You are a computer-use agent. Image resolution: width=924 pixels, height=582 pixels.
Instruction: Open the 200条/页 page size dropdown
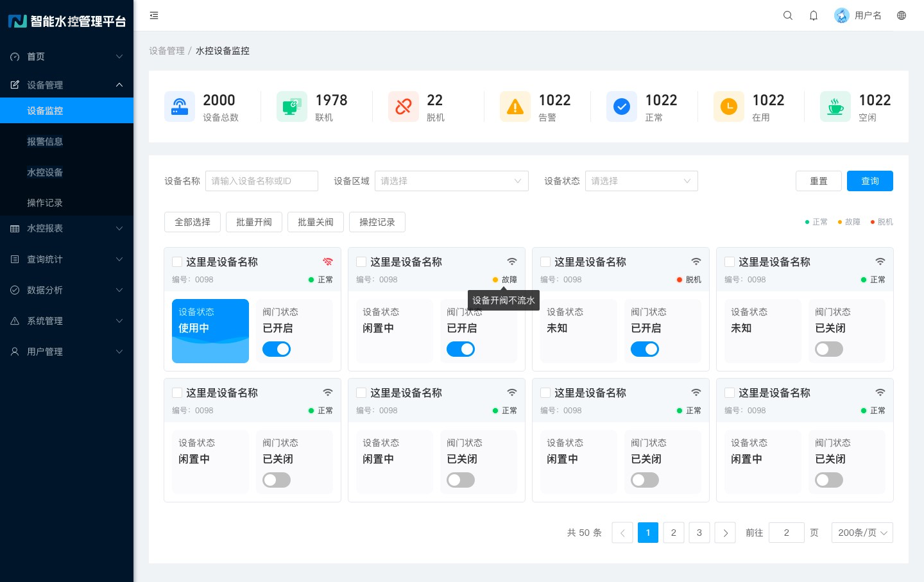click(x=862, y=533)
